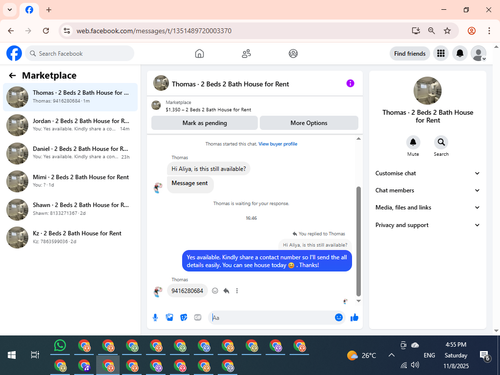
Task: Click the chat message scrollbar
Action: (x=359, y=241)
